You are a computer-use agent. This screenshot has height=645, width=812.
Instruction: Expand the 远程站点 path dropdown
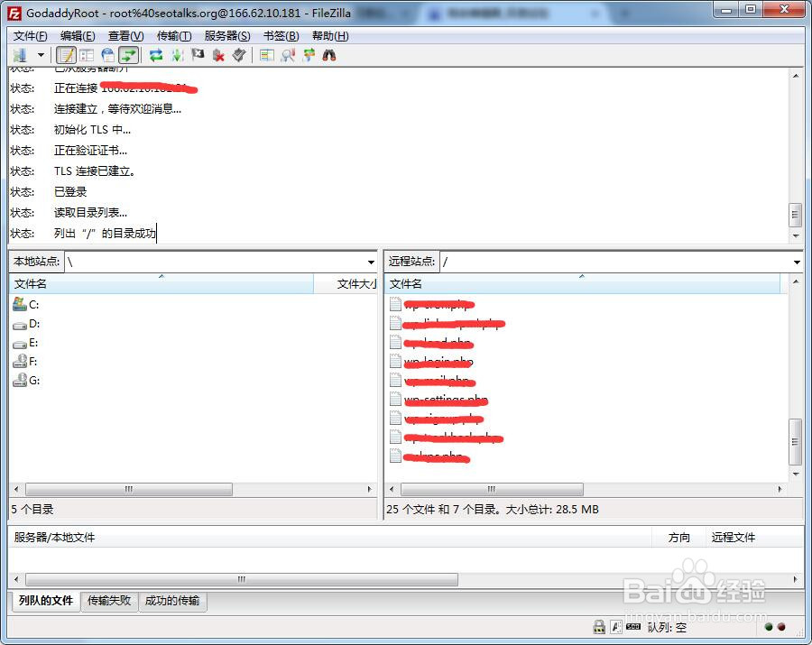click(x=797, y=262)
